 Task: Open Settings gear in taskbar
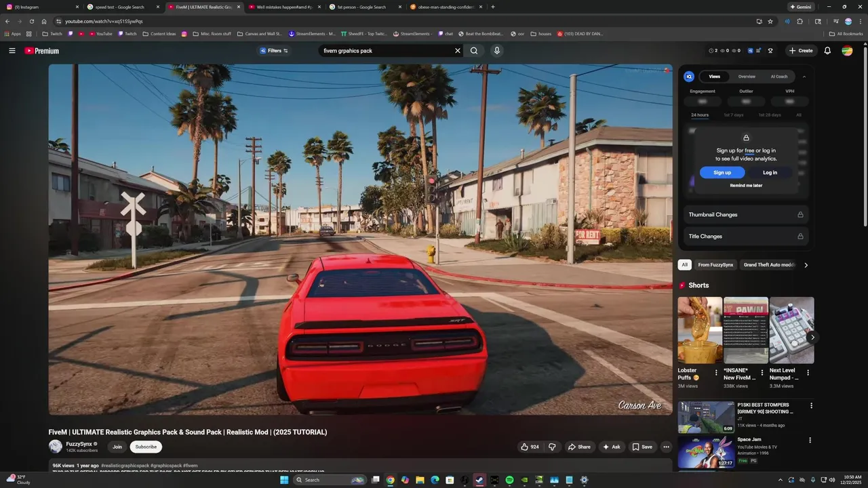coord(584,480)
